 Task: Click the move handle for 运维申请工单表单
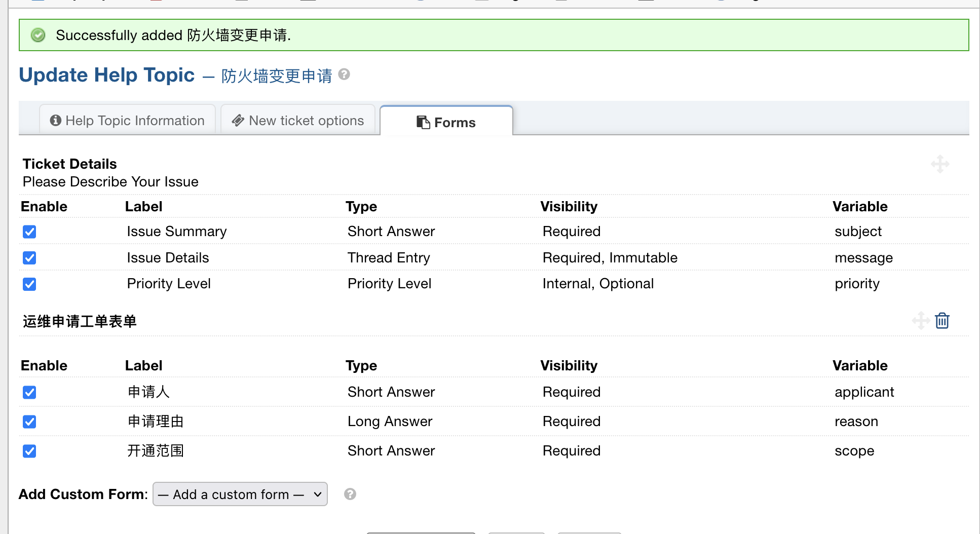920,321
